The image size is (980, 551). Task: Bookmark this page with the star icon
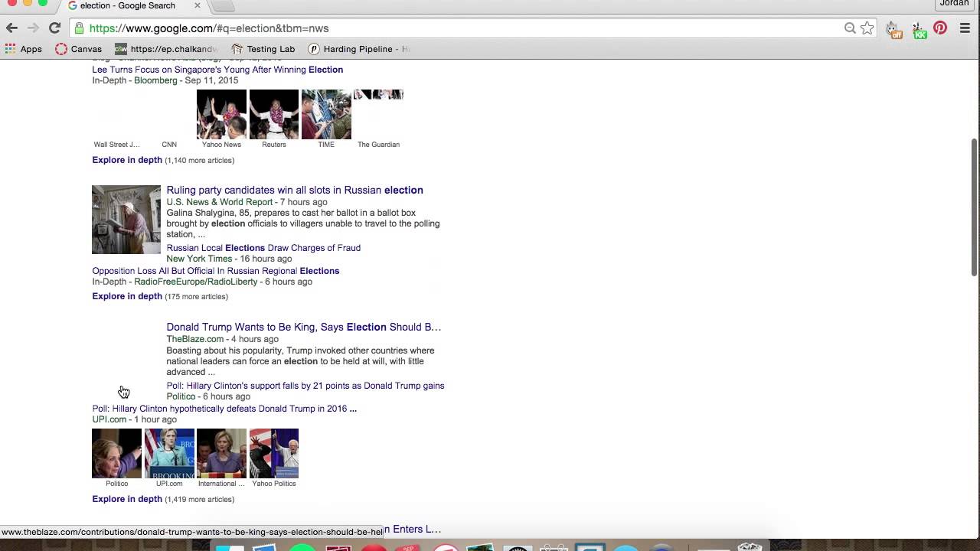pyautogui.click(x=867, y=28)
